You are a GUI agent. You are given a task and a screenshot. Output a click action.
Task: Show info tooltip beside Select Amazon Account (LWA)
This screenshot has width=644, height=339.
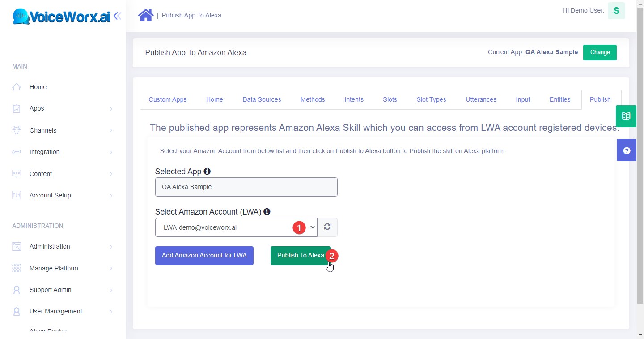[x=267, y=211]
